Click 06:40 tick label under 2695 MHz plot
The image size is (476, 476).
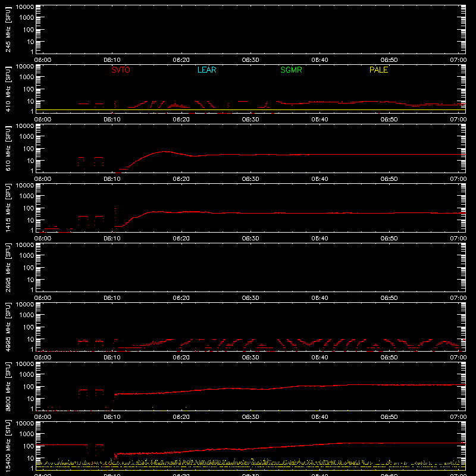pos(320,298)
